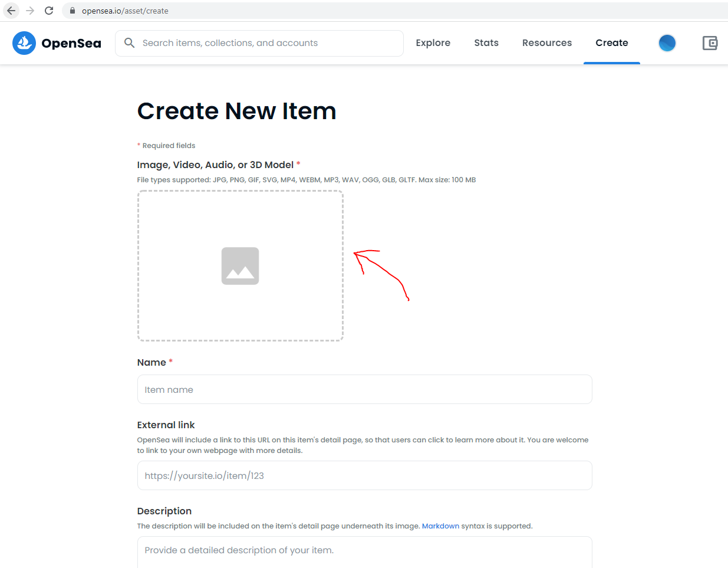The height and width of the screenshot is (568, 728).
Task: Click the browser forward arrow
Action: (x=30, y=11)
